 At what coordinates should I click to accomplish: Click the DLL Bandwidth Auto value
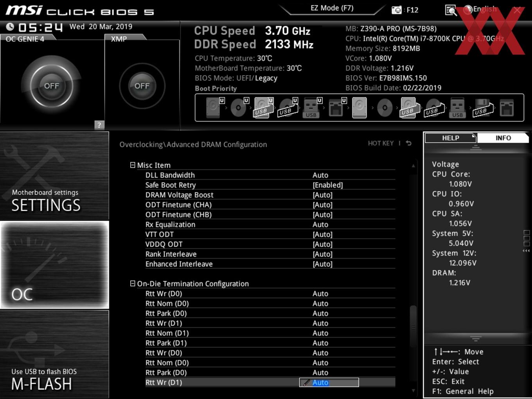[x=320, y=175]
